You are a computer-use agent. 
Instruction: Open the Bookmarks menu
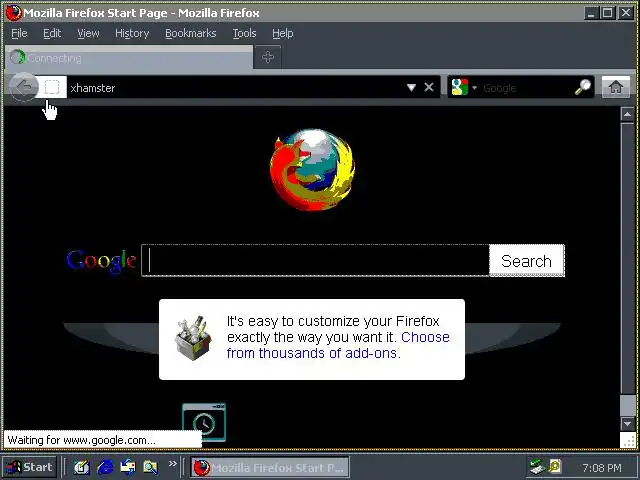(191, 33)
